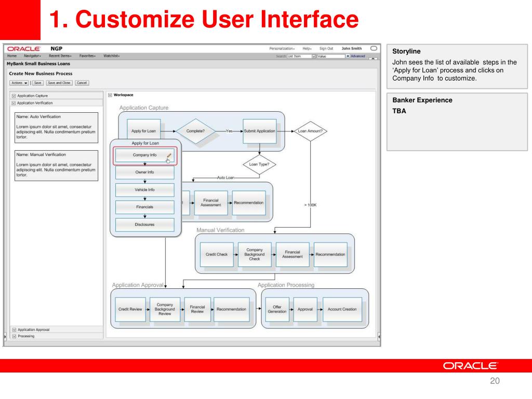
Task: Click the Sign Out link
Action: click(x=326, y=48)
